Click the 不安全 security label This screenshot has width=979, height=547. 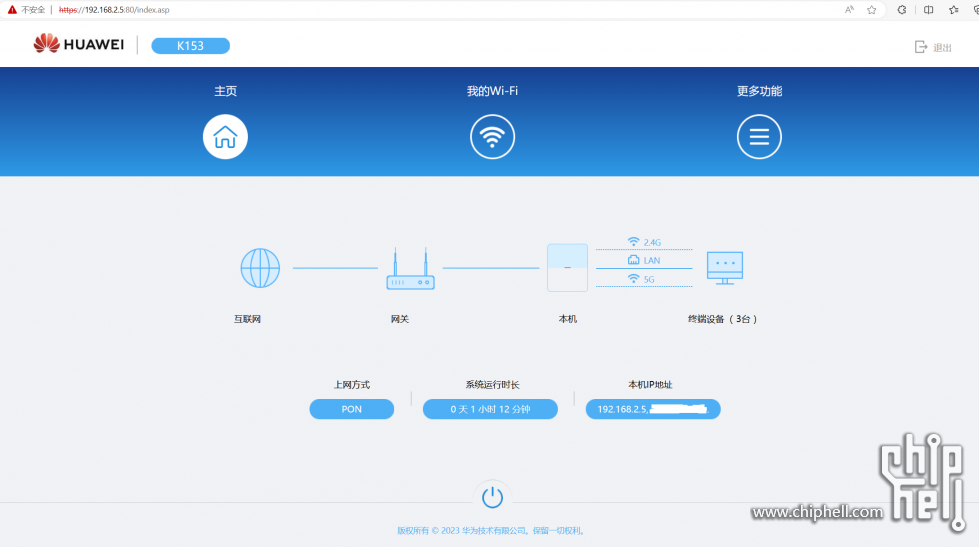(33, 10)
